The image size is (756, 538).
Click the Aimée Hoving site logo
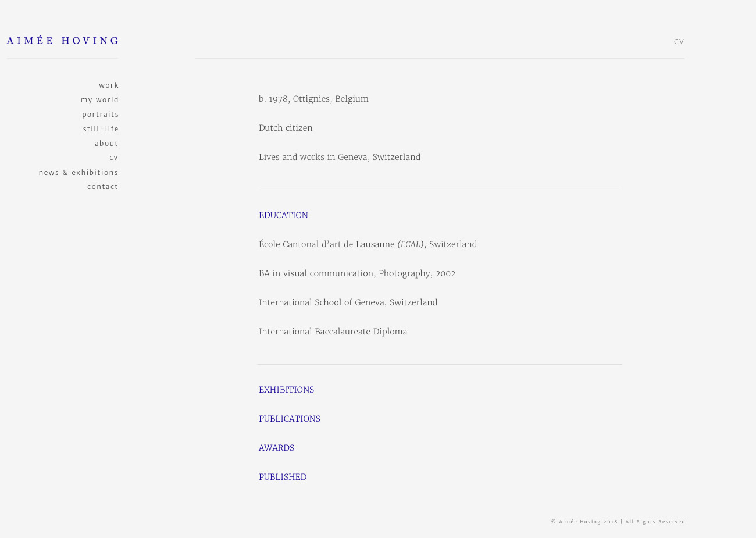62,41
